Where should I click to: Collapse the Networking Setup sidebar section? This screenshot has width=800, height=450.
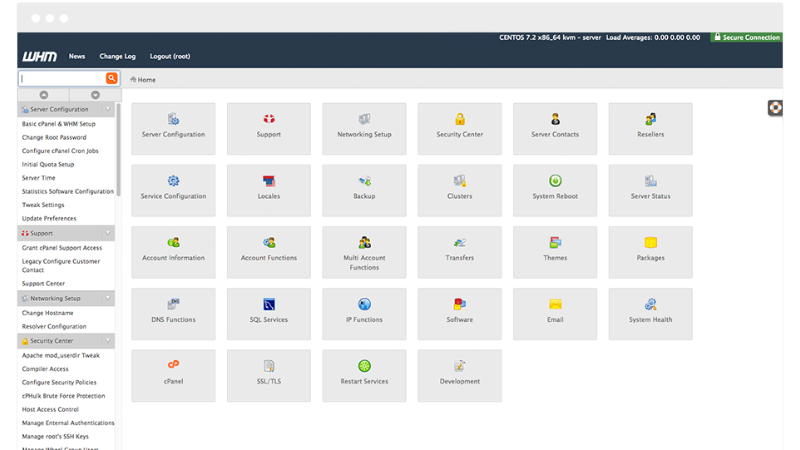pyautogui.click(x=109, y=298)
